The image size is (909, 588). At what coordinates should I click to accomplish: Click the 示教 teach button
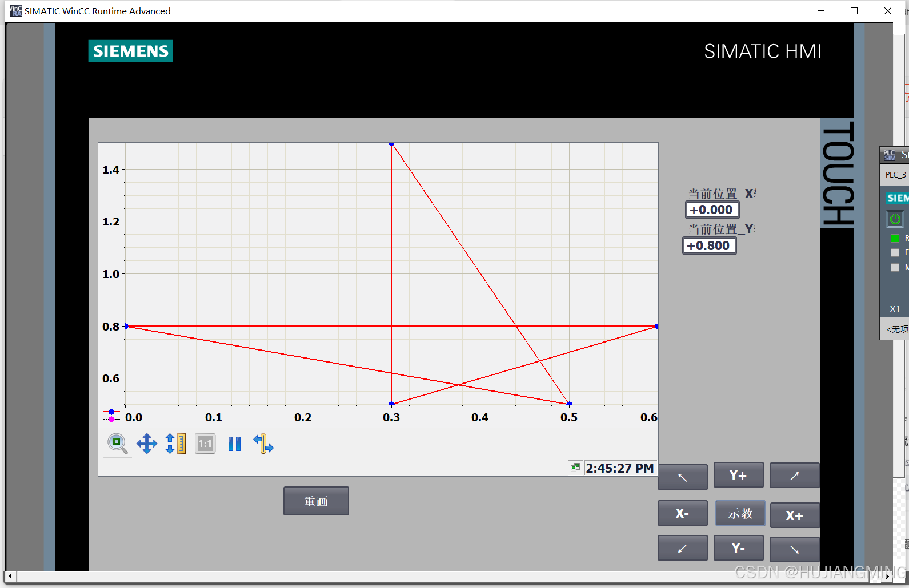[x=740, y=513]
